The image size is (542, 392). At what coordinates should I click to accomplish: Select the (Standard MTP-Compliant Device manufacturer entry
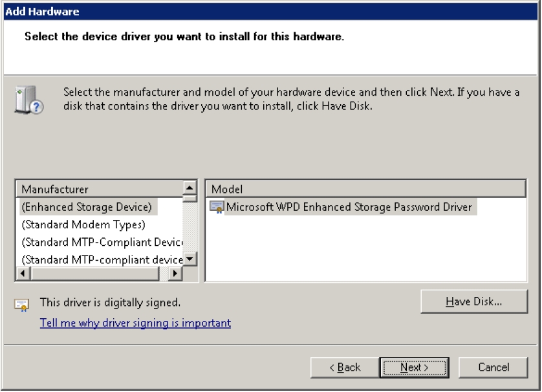pyautogui.click(x=102, y=242)
